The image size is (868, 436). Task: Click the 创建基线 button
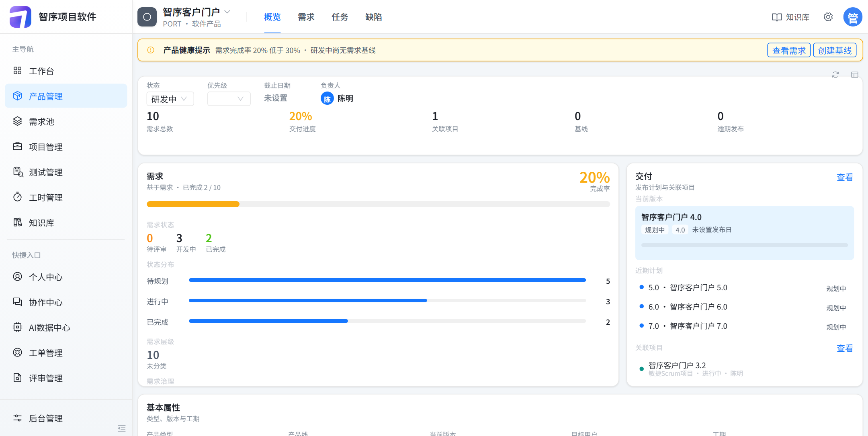pyautogui.click(x=835, y=51)
